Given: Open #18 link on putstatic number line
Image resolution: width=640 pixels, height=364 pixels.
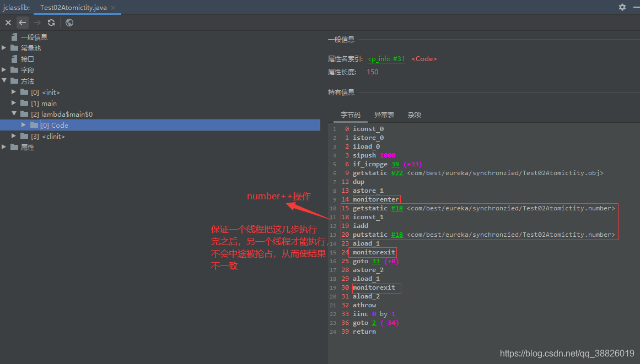Looking at the screenshot, I should pos(397,235).
